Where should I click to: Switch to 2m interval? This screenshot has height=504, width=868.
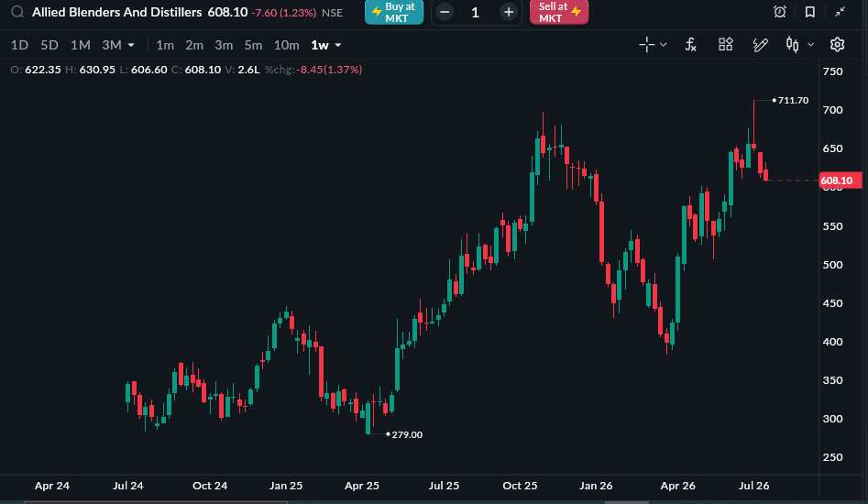point(194,45)
